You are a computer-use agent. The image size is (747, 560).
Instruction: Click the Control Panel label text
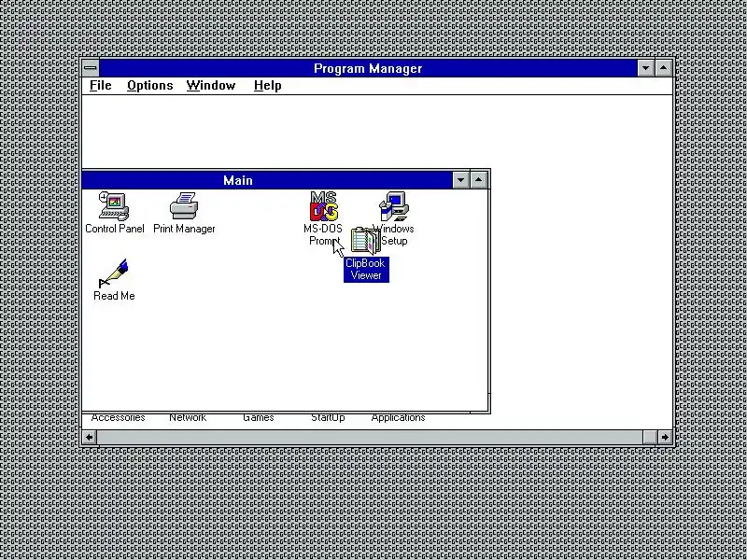click(x=114, y=229)
